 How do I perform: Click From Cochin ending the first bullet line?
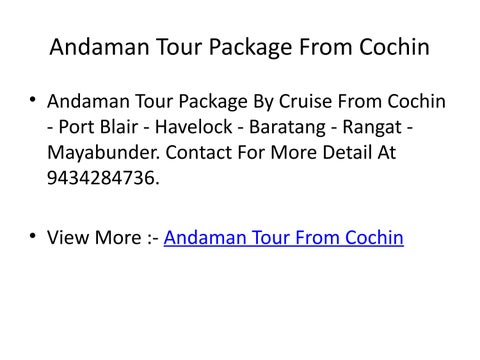pyautogui.click(x=392, y=101)
